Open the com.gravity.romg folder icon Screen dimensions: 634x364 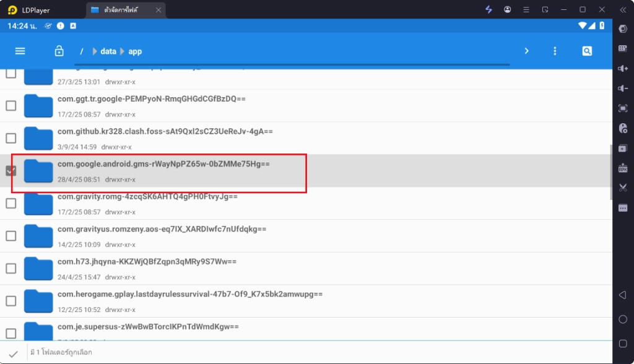(x=38, y=204)
